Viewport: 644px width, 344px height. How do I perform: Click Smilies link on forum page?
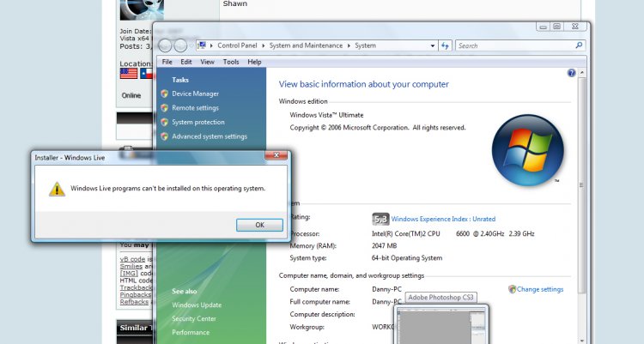tap(131, 266)
